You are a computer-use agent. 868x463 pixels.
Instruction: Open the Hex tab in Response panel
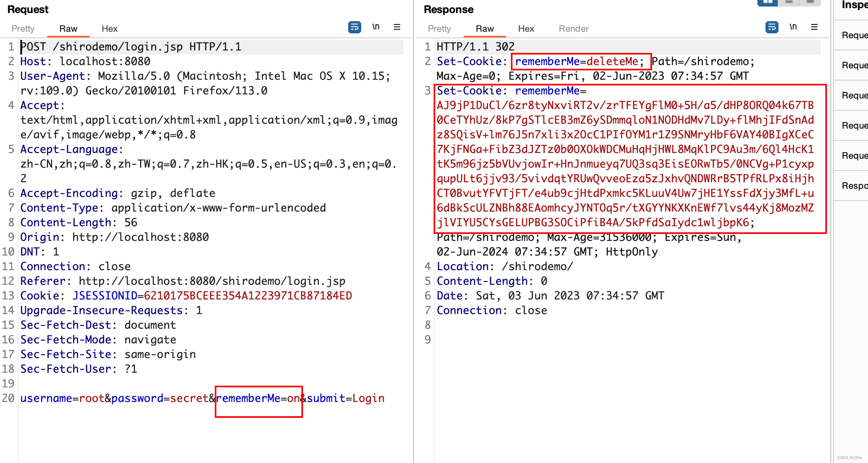tap(526, 28)
